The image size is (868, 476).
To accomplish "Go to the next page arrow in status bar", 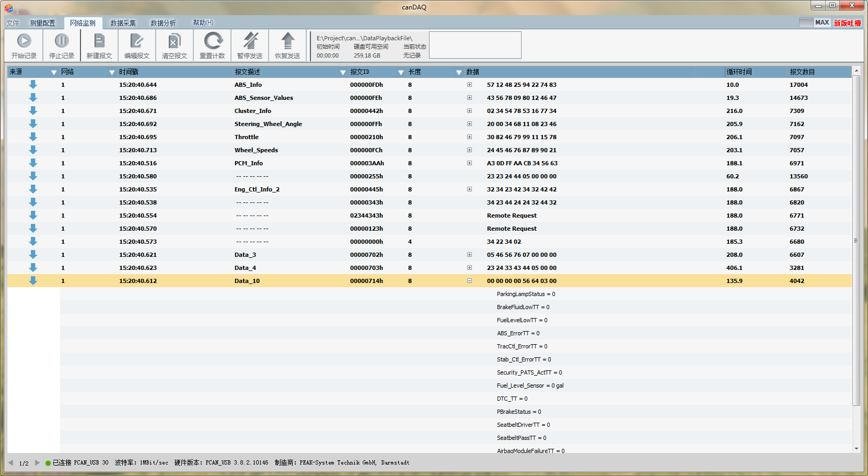I will 37,462.
